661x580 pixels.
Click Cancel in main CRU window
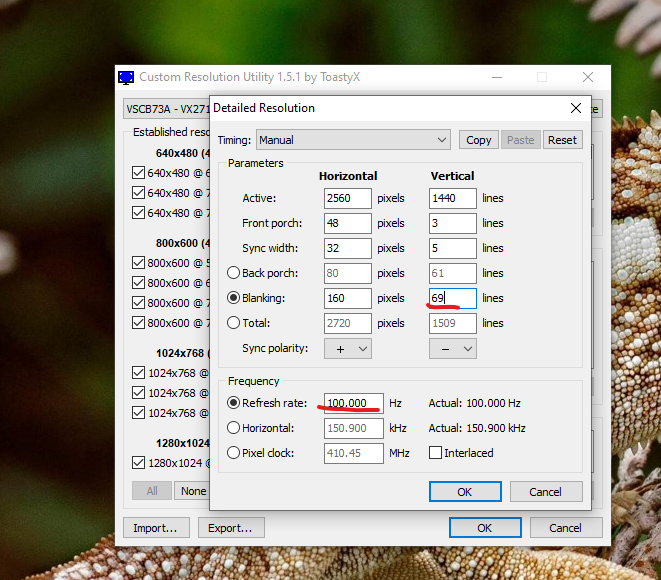tap(566, 528)
